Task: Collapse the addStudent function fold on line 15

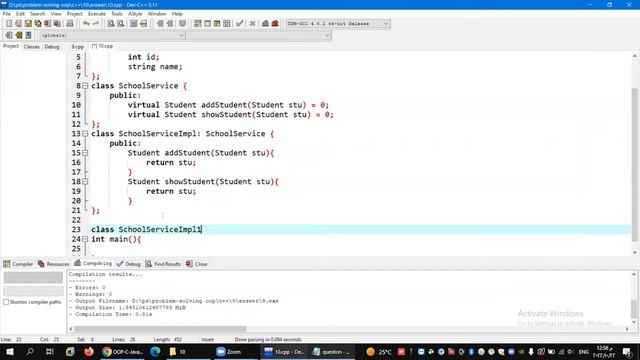Action: coord(85,153)
